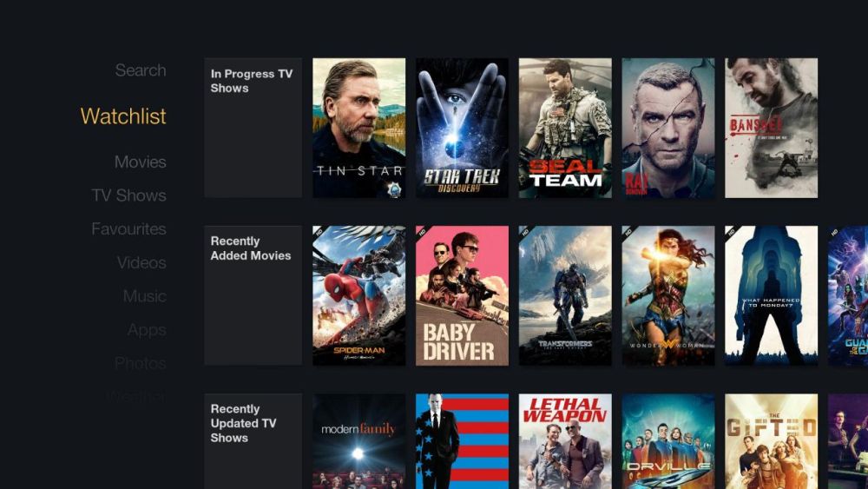Go to Movies in the sidebar
This screenshot has width=868, height=489.
tap(140, 162)
